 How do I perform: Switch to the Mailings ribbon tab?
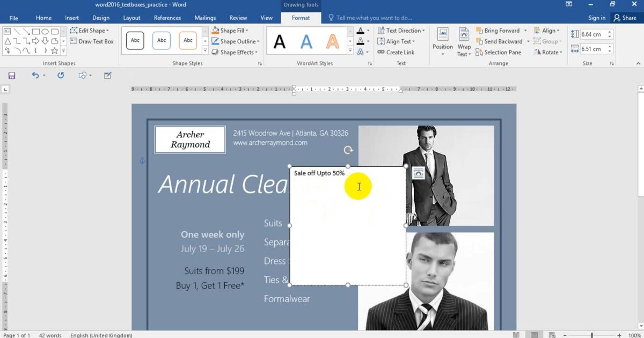click(205, 18)
